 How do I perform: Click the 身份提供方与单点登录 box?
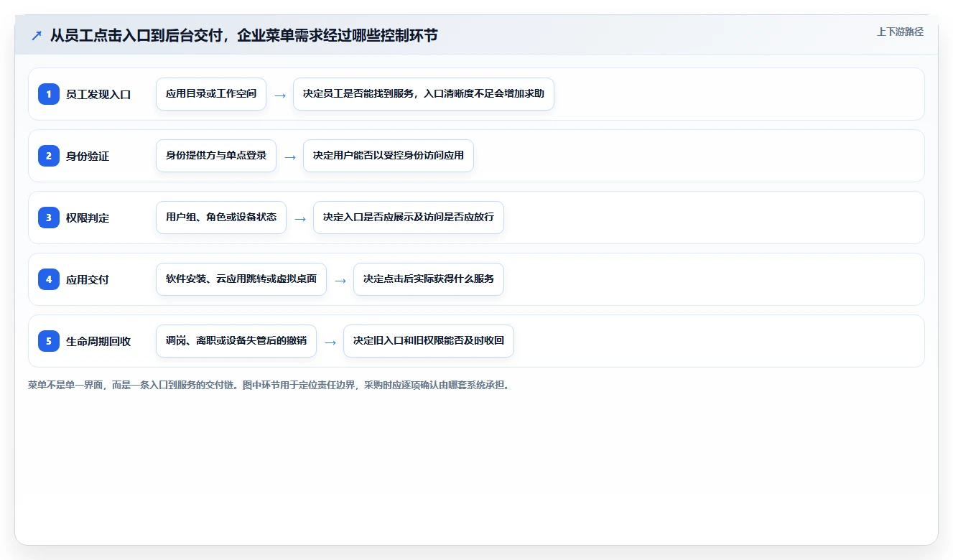(216, 156)
